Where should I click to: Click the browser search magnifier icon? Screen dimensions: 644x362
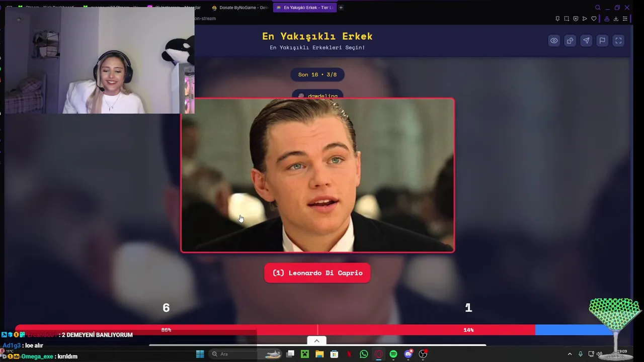[x=598, y=8]
